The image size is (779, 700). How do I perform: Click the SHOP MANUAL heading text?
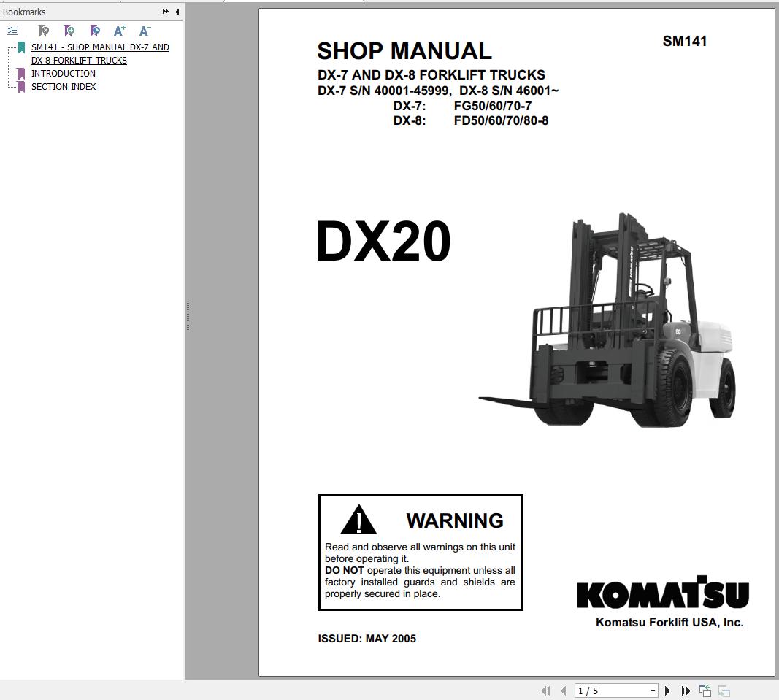pos(404,51)
